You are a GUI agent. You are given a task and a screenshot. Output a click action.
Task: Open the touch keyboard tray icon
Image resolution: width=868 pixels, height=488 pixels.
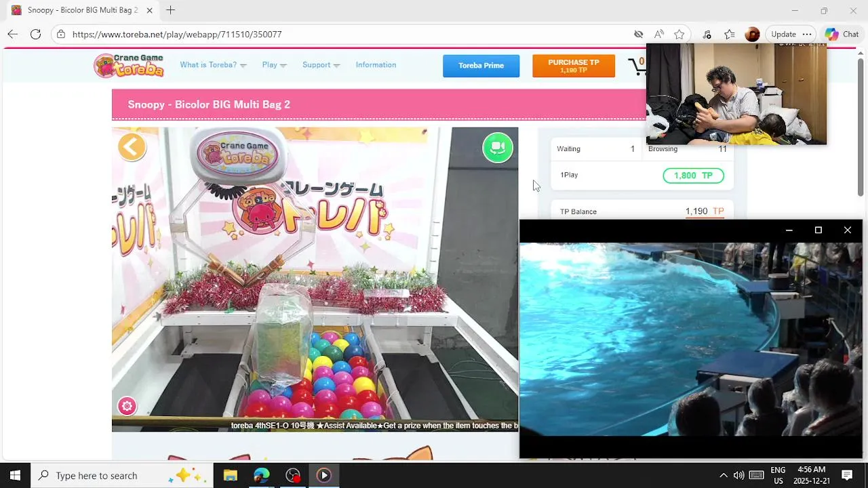pos(757,475)
